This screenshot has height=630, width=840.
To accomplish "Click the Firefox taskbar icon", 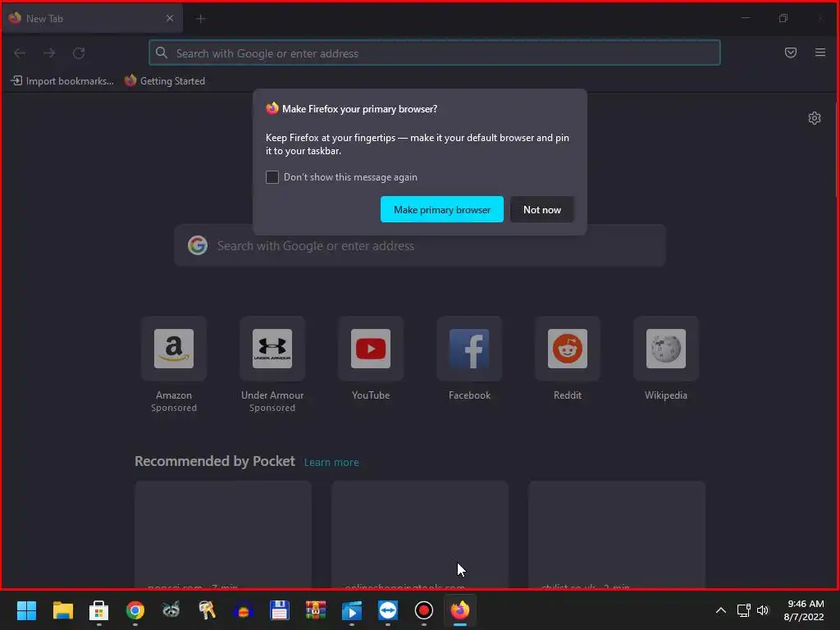I will click(460, 610).
